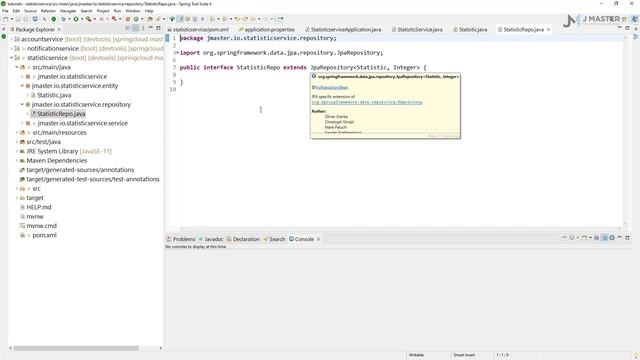Click Link with Editor in Package Explorer
This screenshot has height=360, width=640.
(x=136, y=28)
